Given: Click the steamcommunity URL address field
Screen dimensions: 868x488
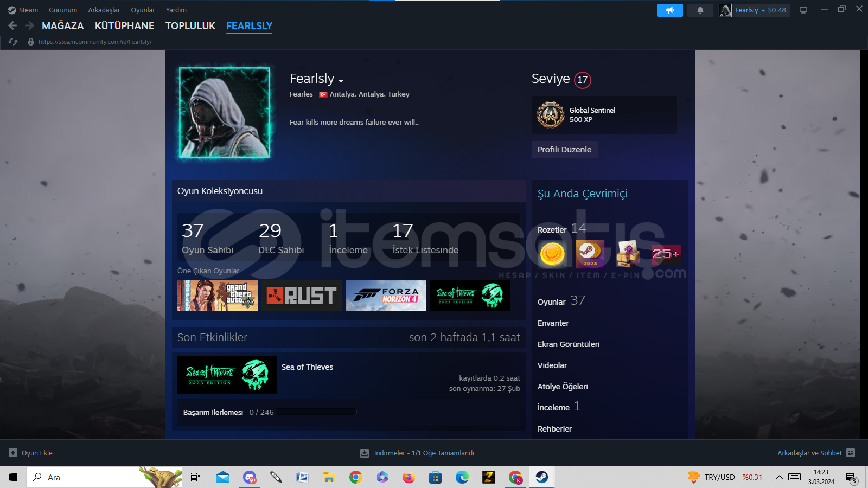Looking at the screenshot, I should pos(95,42).
